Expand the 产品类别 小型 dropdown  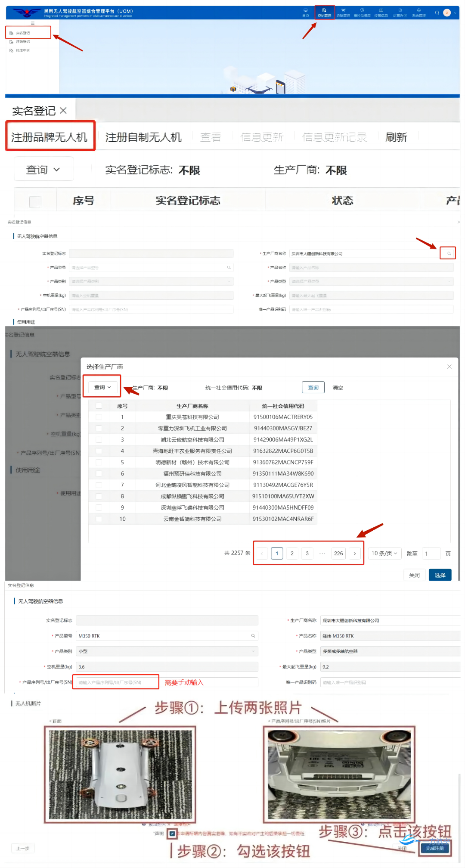pyautogui.click(x=167, y=651)
